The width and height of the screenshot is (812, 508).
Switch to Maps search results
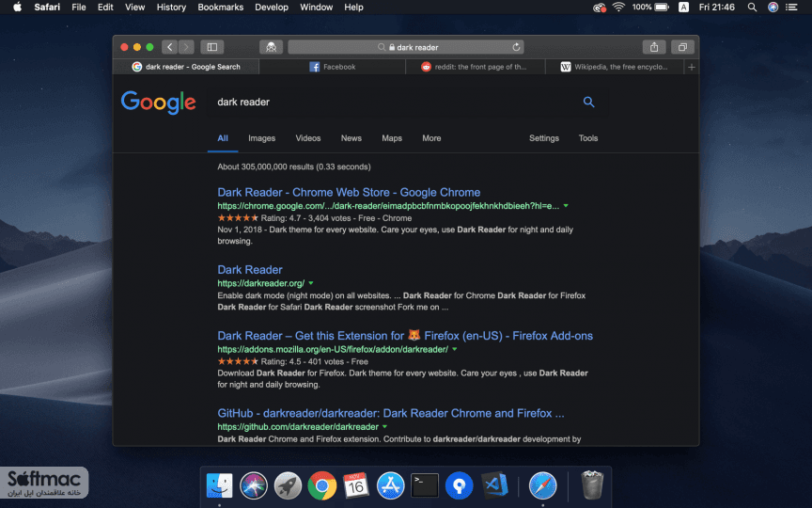coord(392,138)
